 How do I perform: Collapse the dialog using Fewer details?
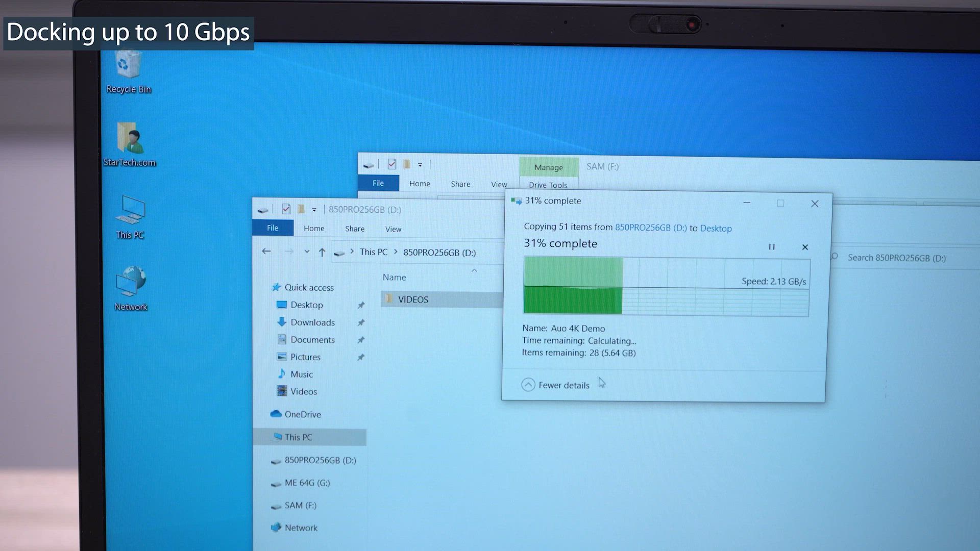click(x=555, y=385)
